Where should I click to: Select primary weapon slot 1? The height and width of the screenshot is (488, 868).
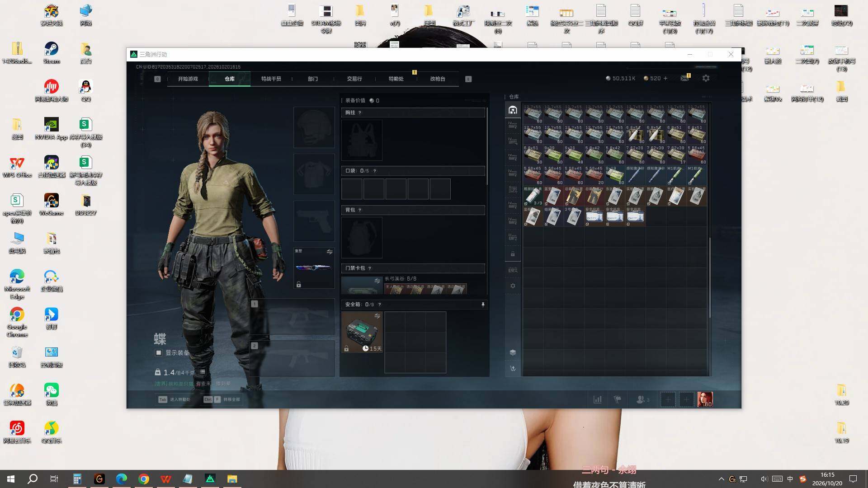(292, 316)
